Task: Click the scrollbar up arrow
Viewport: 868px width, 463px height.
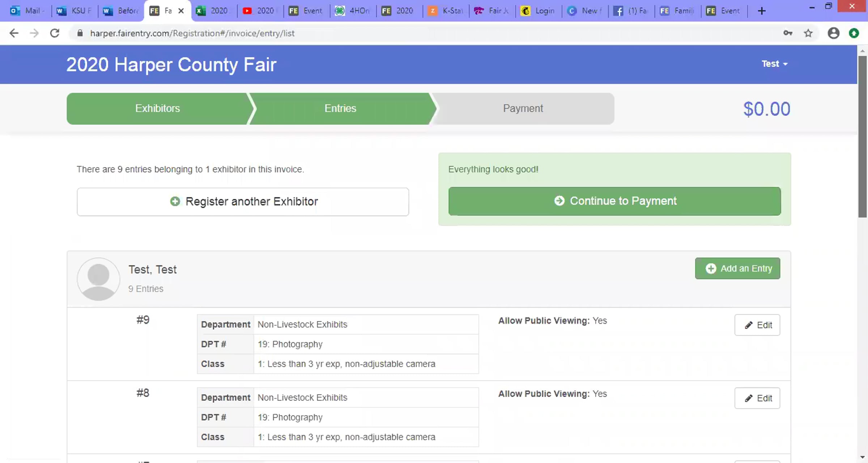Action: tap(863, 51)
